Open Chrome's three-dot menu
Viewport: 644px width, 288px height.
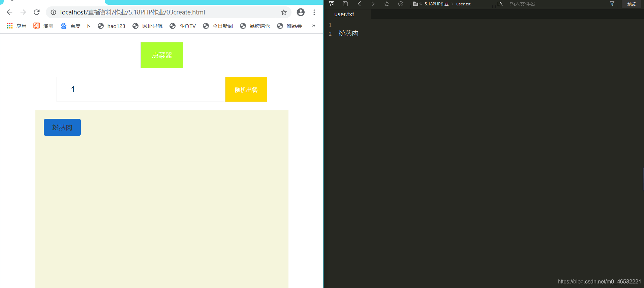pos(314,12)
